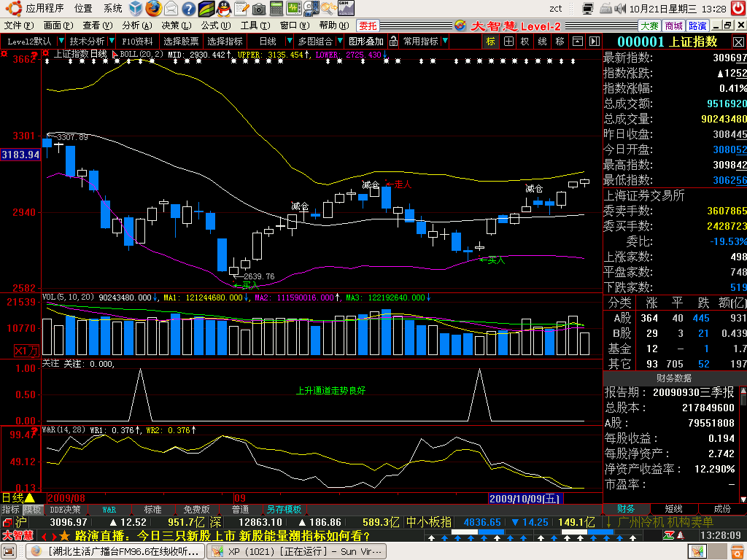This screenshot has height=560, width=747.
Task: Click the 日线 period indicator triangle at bottom-left
Action: pyautogui.click(x=29, y=497)
